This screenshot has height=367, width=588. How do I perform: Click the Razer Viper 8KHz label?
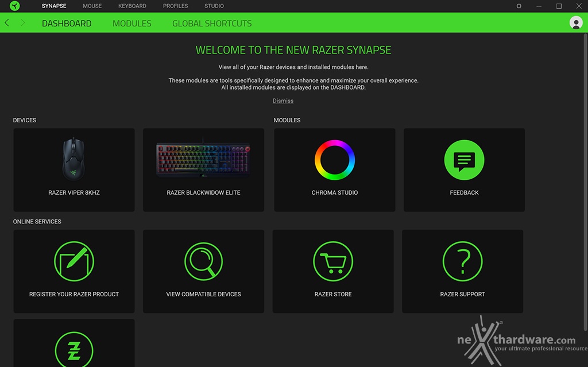click(74, 192)
